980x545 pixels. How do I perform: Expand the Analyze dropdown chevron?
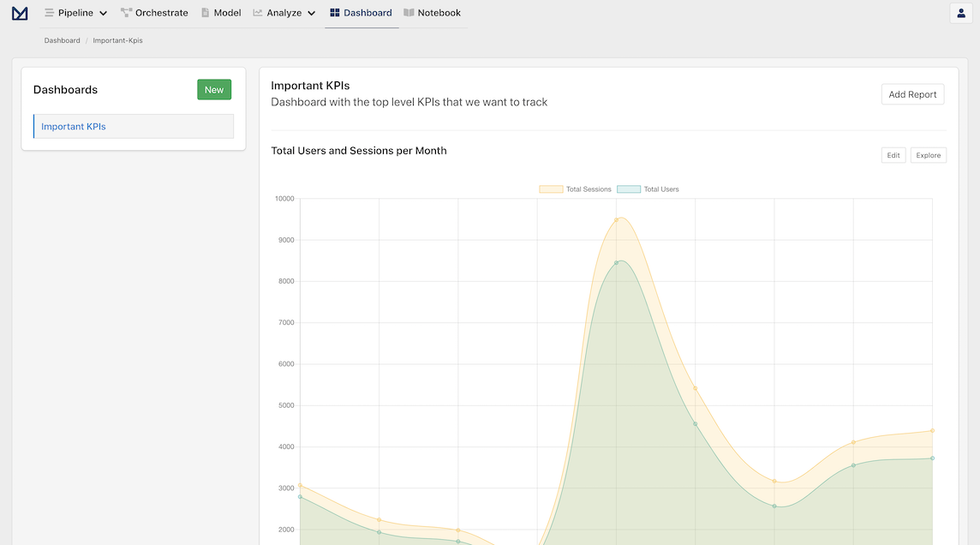coord(311,13)
